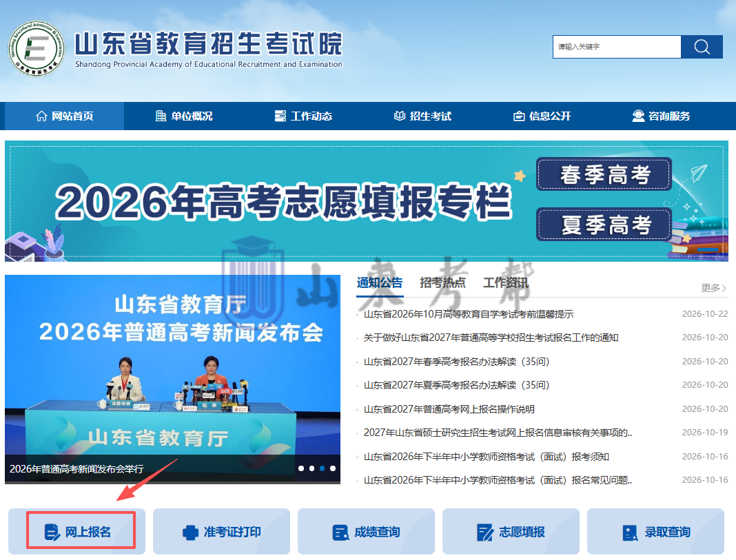The width and height of the screenshot is (736, 560).
Task: Open notice 关于做好山东省2027年普通高等学校招生考试报名工作的通知
Action: pyautogui.click(x=491, y=338)
